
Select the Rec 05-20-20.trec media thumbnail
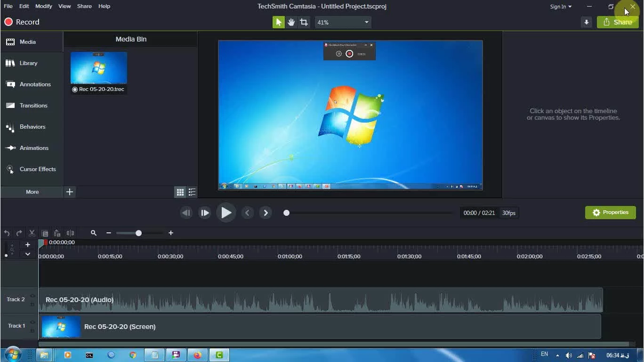coord(99,68)
